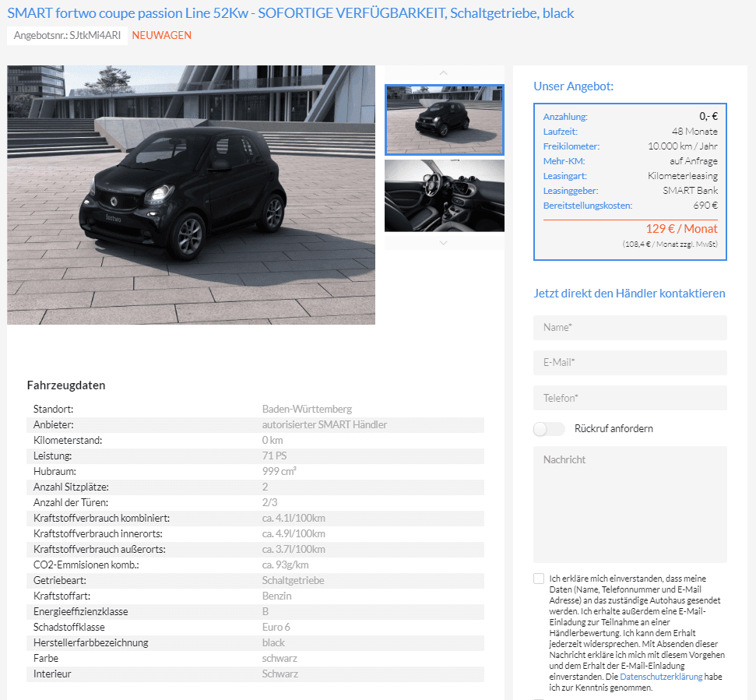
Task: Click the 108,4 € / Monat zzgl. MwSt note
Action: (x=670, y=244)
